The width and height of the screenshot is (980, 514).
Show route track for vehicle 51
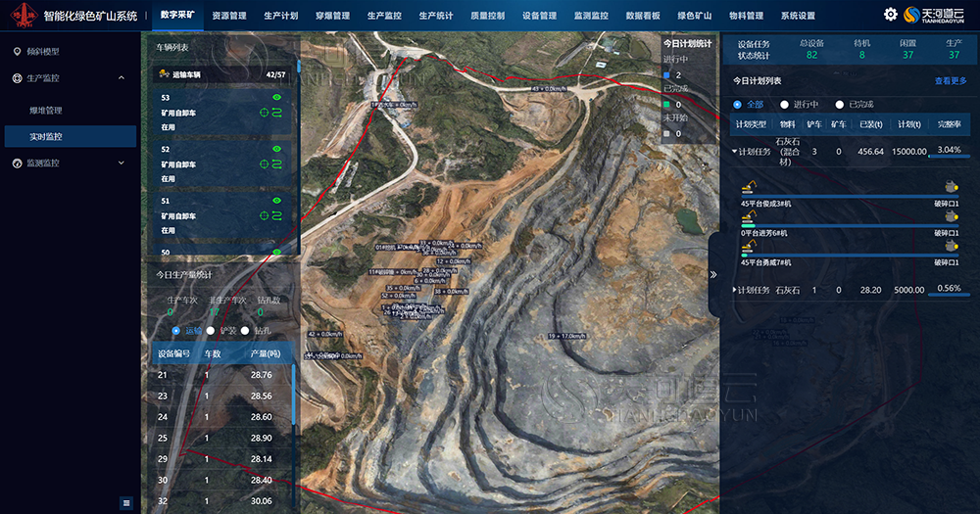click(277, 216)
